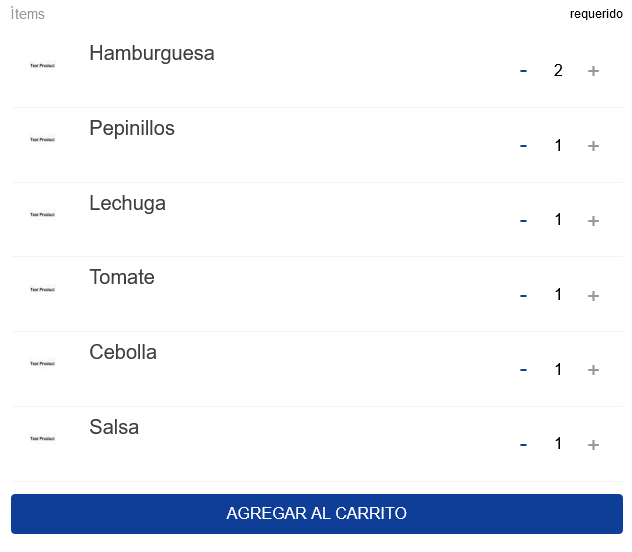The height and width of the screenshot is (552, 632).
Task: Click the Agregar al Carrito button
Action: [316, 514]
